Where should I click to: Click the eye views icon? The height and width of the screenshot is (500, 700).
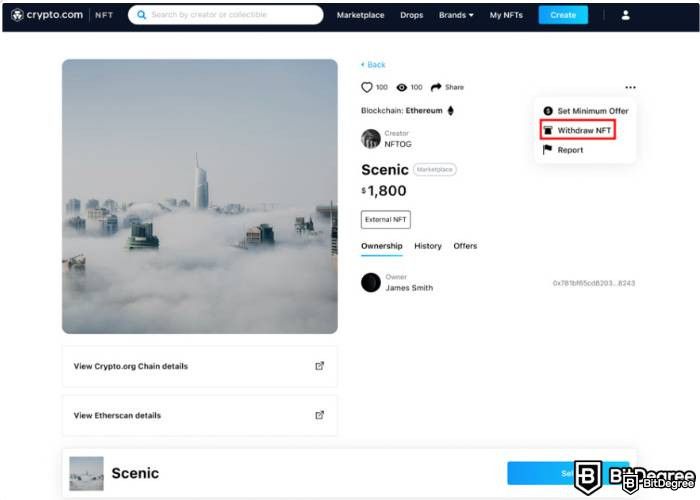[x=401, y=87]
